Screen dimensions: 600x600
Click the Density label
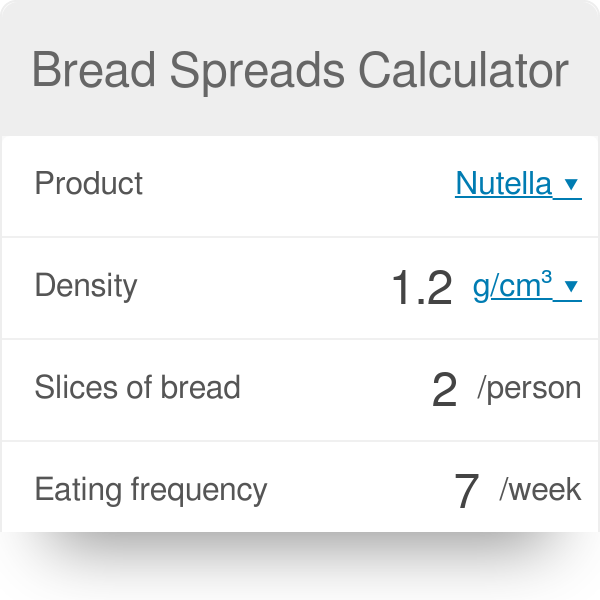(x=86, y=286)
